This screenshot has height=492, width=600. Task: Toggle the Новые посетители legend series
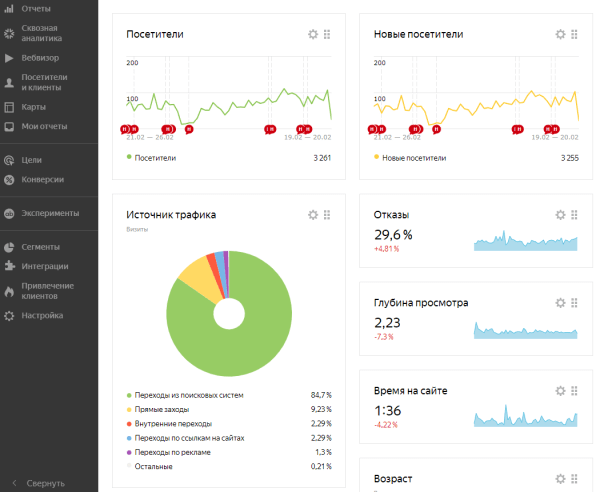tap(412, 158)
